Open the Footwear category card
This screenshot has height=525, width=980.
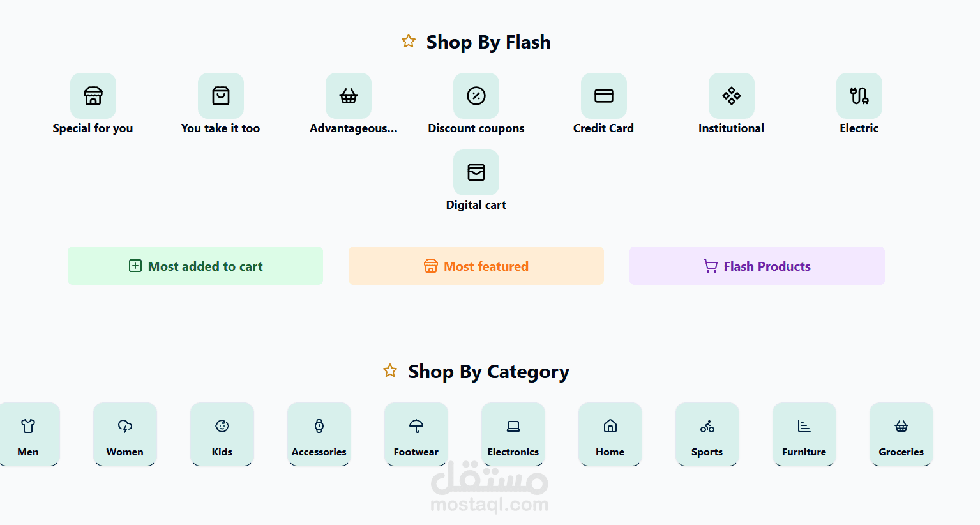[416, 434]
